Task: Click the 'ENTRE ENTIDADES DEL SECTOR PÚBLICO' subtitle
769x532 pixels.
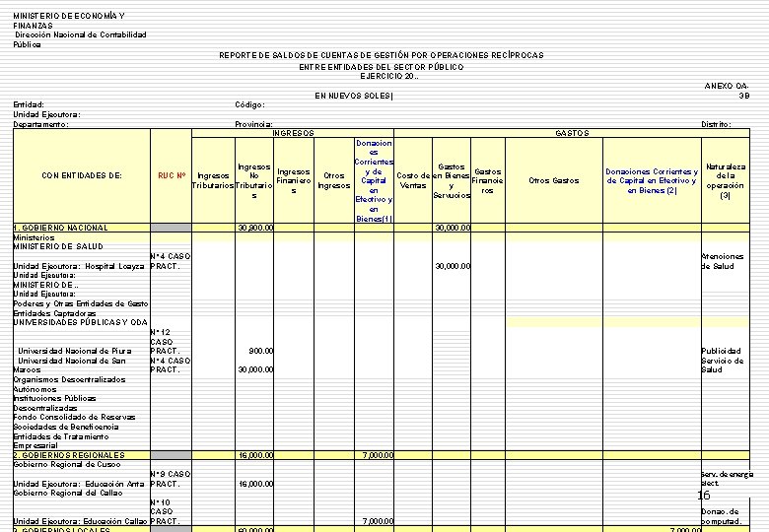Action: (382, 67)
